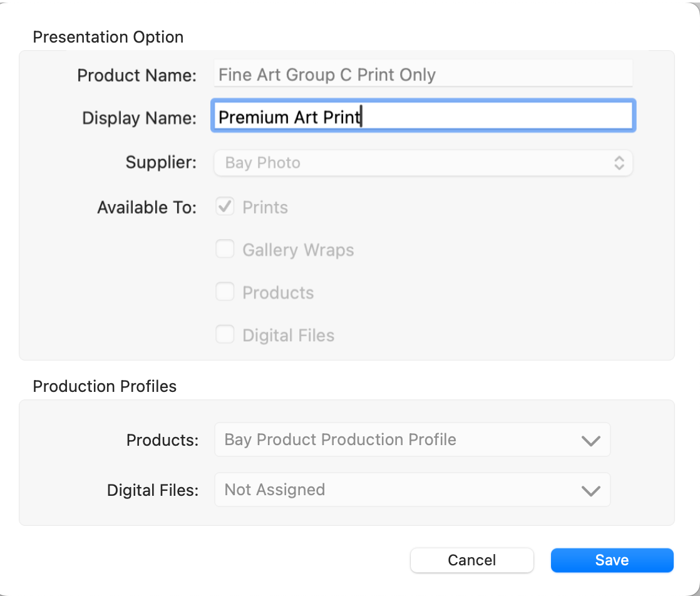The width and height of the screenshot is (700, 596).
Task: Enable the Gallery Wraps checkbox
Action: pos(225,250)
